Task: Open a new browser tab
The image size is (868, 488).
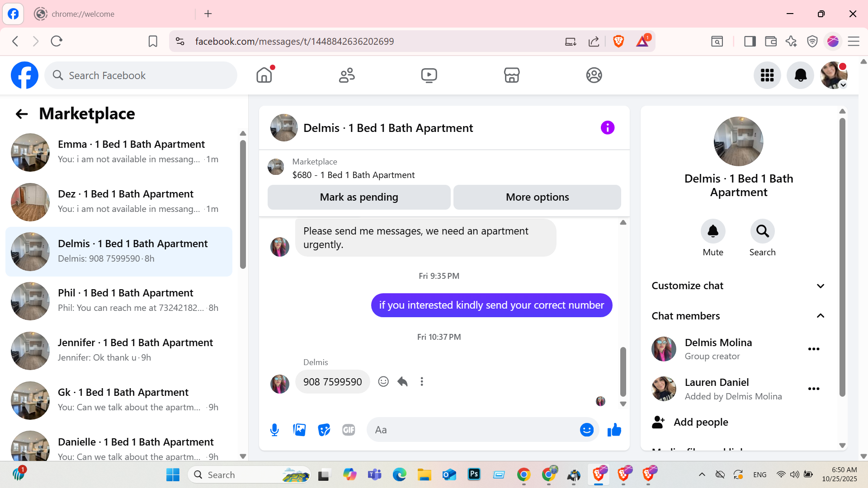Action: pos(208,14)
